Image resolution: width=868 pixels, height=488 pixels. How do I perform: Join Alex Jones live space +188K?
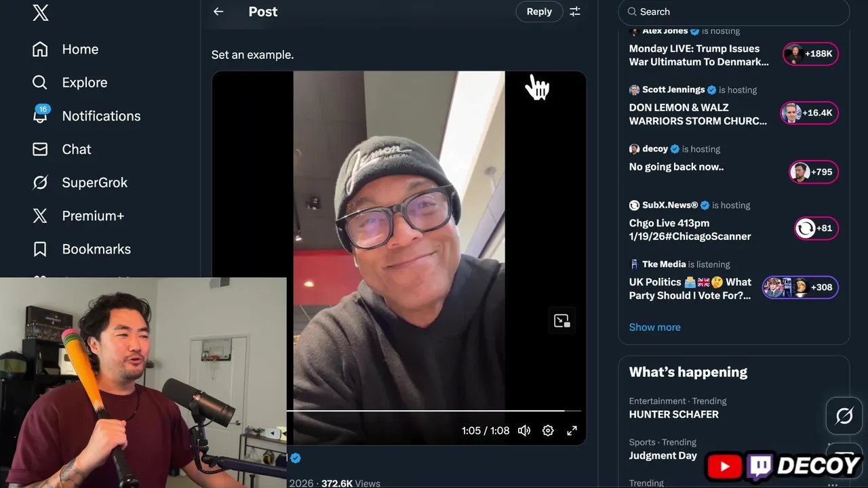click(x=811, y=54)
